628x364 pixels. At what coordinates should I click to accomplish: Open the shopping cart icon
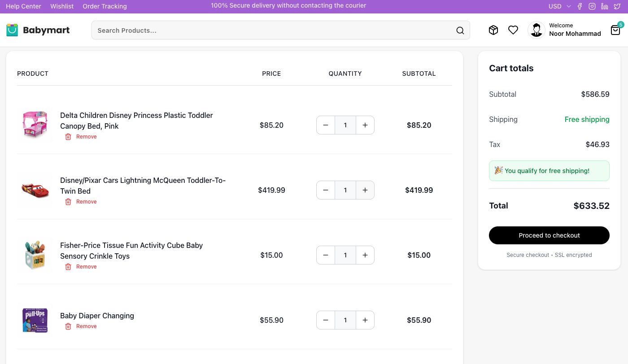click(x=615, y=30)
